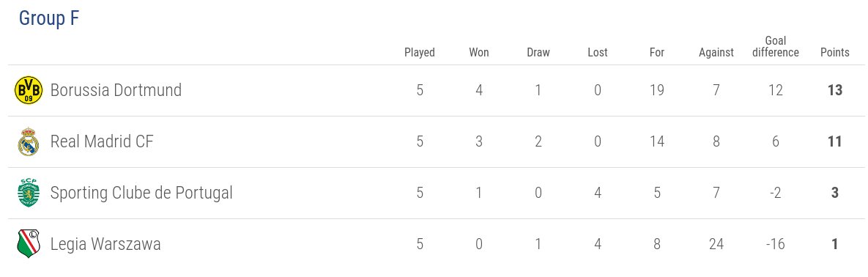Viewport: 868px width, 277px height.
Task: Select Legia Warszawa's 24 goals against cell
Action: click(716, 244)
